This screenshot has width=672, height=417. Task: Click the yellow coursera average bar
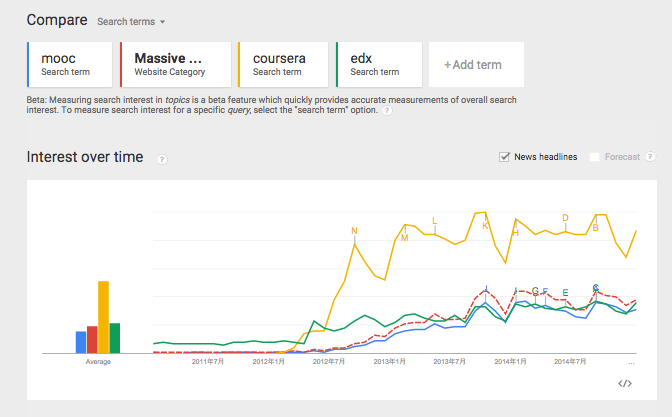coord(103,317)
